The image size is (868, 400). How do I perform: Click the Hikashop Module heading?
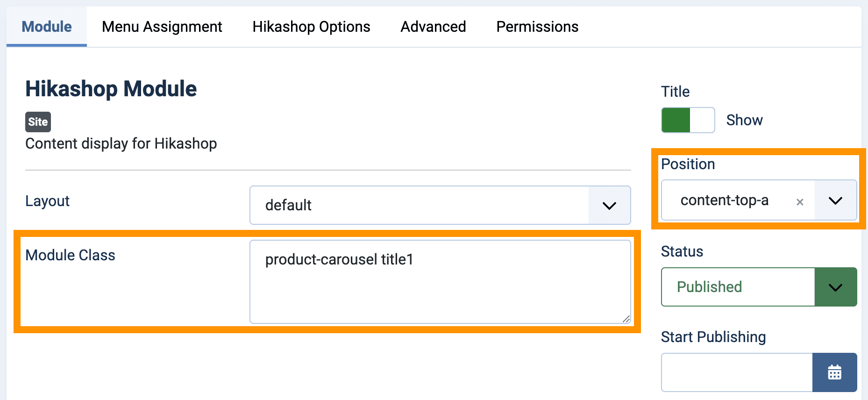(x=111, y=89)
